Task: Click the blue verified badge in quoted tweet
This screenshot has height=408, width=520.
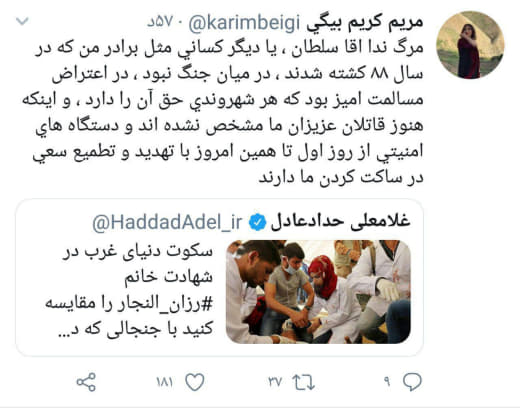Action: tap(258, 222)
